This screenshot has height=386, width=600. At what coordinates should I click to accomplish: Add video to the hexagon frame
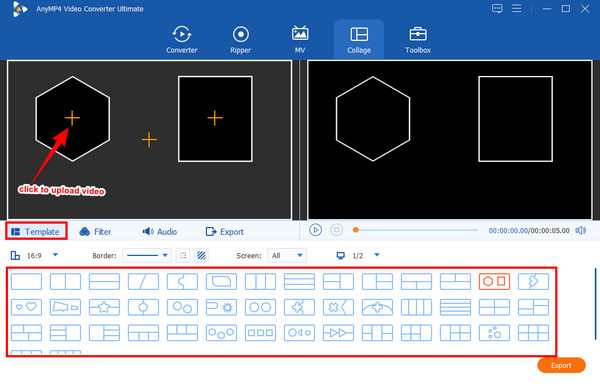pyautogui.click(x=72, y=118)
